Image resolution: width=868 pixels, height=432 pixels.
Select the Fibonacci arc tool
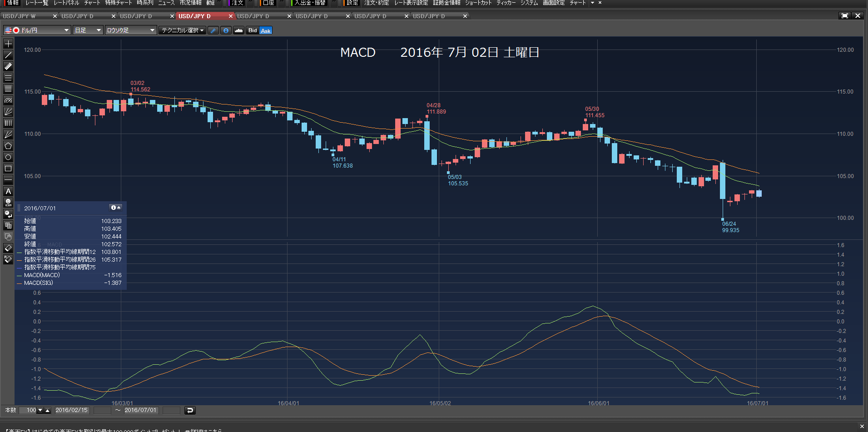click(x=8, y=101)
